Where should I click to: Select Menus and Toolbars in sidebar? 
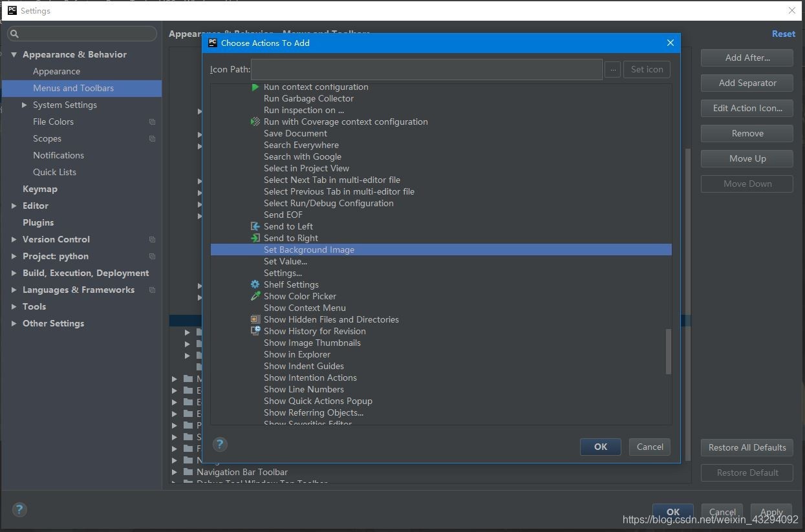point(81,88)
